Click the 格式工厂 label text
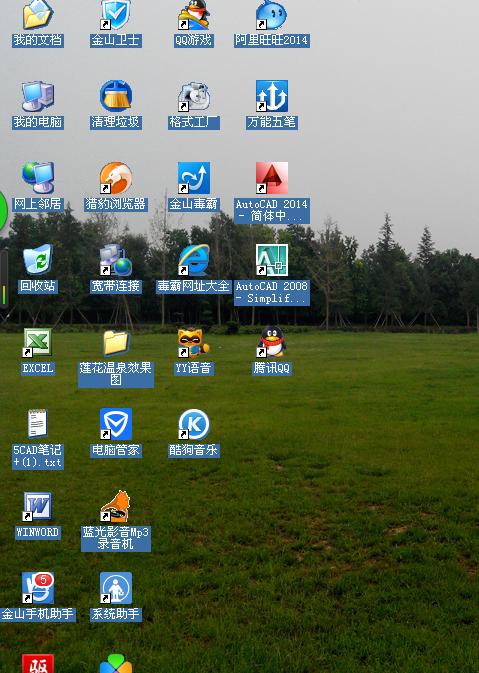 tap(194, 122)
